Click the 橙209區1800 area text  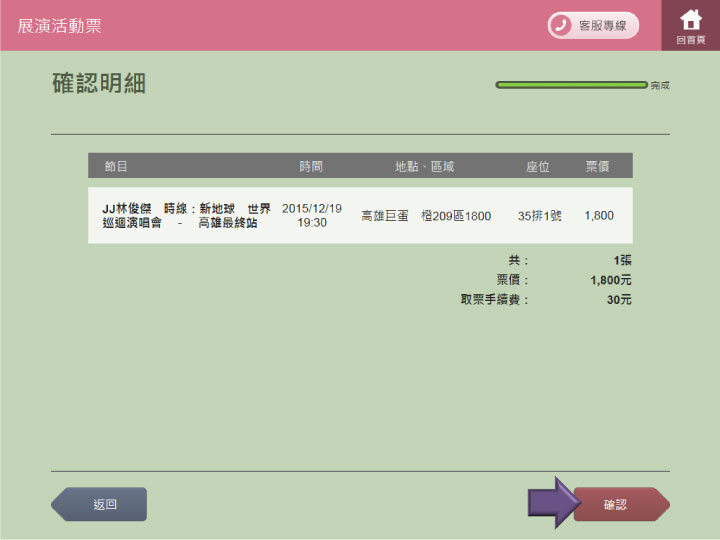pyautogui.click(x=456, y=215)
